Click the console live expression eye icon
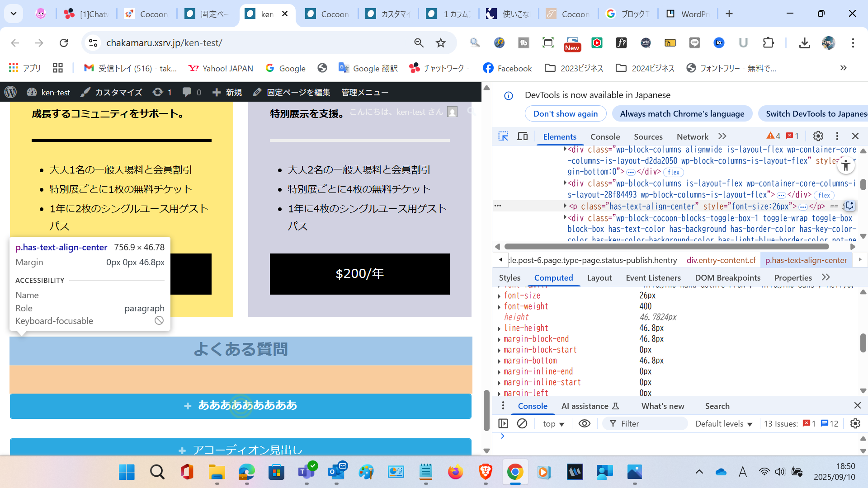The height and width of the screenshot is (488, 868). pyautogui.click(x=584, y=423)
